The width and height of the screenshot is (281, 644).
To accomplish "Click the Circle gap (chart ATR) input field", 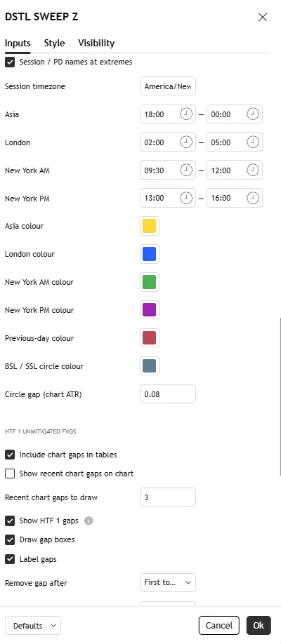I will pos(168,394).
